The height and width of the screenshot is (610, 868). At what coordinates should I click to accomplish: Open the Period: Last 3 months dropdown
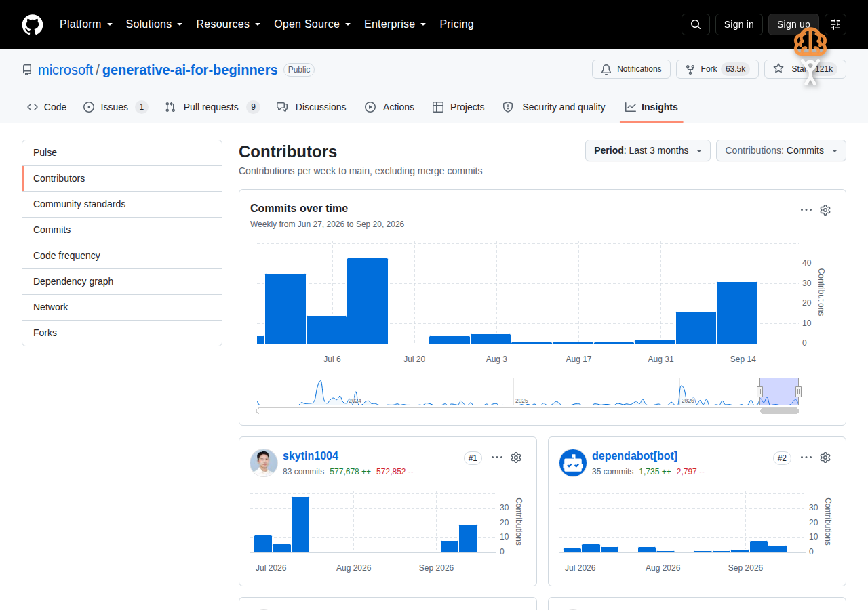[648, 150]
